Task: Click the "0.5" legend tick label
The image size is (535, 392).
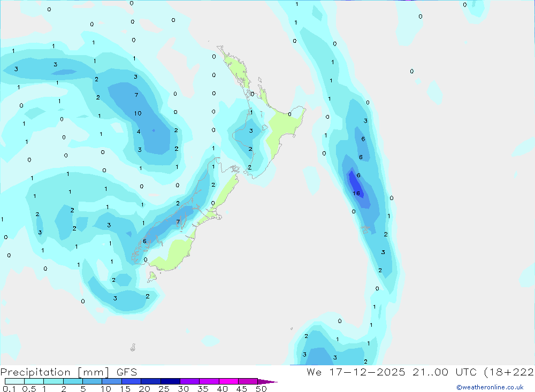Action: (29, 389)
